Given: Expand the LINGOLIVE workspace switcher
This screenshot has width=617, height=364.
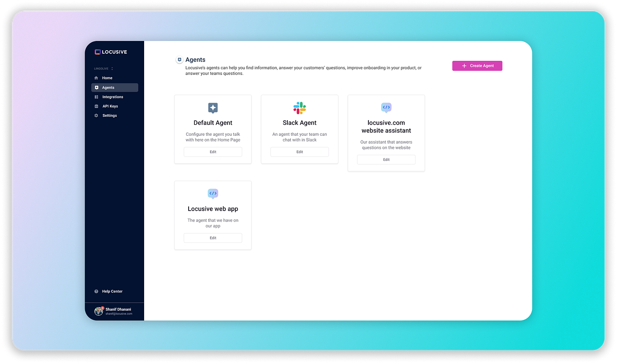Looking at the screenshot, I should coord(104,69).
